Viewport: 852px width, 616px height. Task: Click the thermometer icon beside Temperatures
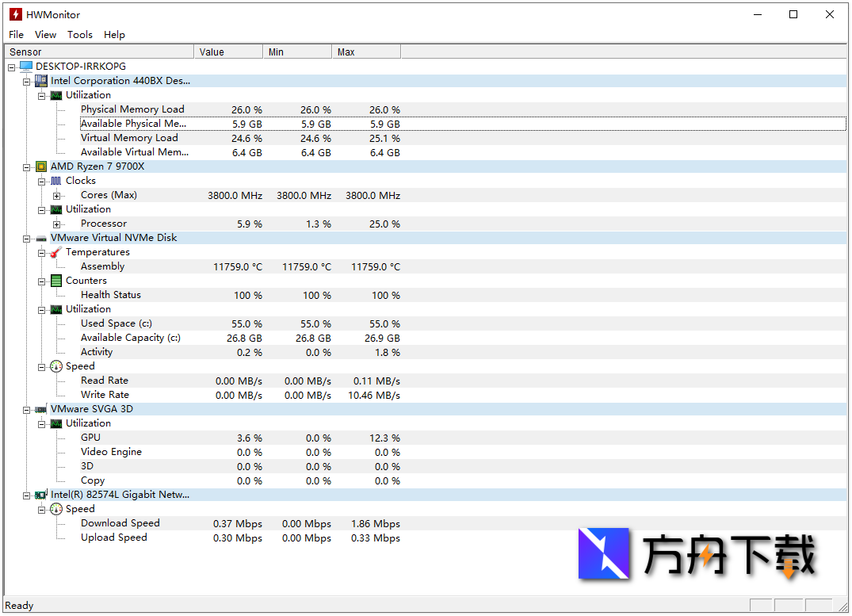coord(55,252)
